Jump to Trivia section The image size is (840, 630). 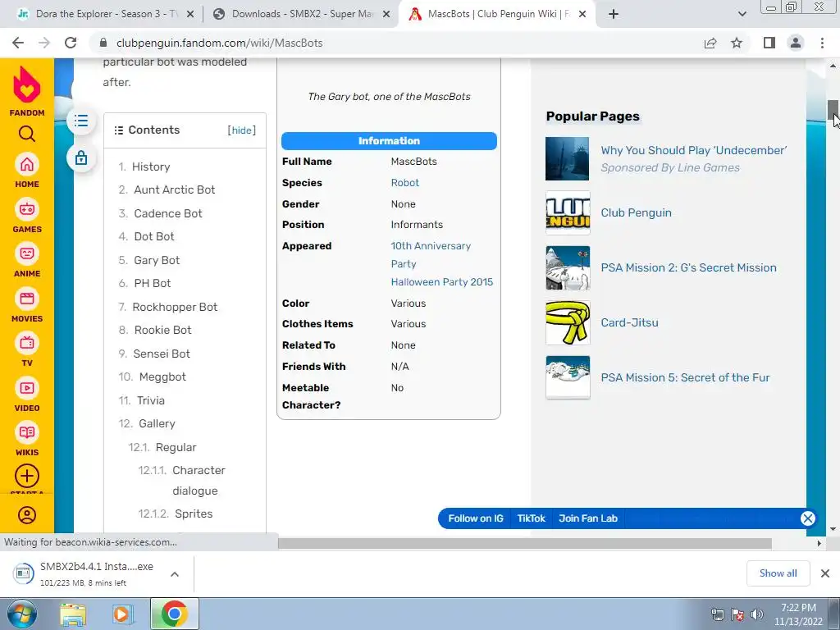pos(151,400)
